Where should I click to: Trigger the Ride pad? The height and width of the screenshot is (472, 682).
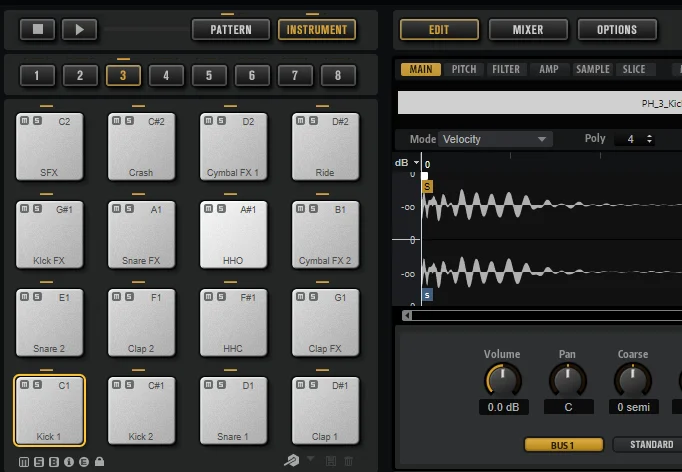tap(325, 147)
